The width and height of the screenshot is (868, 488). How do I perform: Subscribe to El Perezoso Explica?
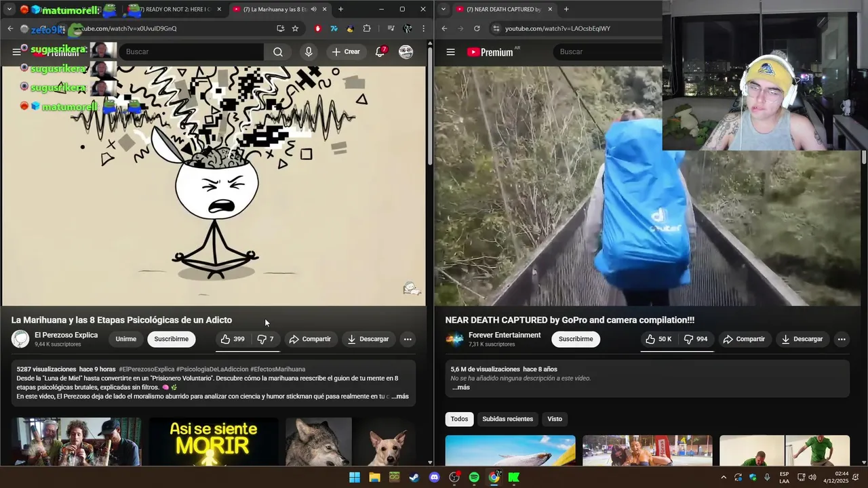click(x=172, y=339)
